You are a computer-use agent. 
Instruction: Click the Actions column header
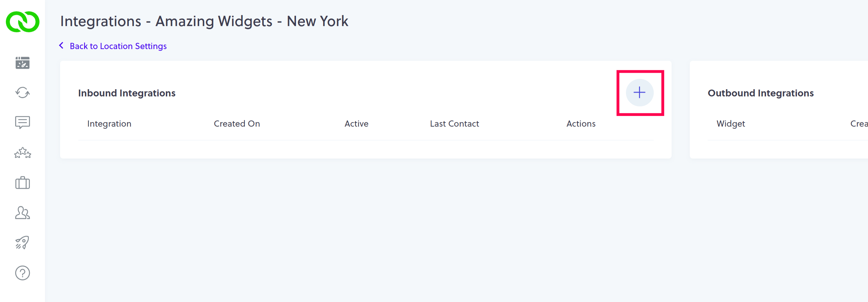[581, 124]
